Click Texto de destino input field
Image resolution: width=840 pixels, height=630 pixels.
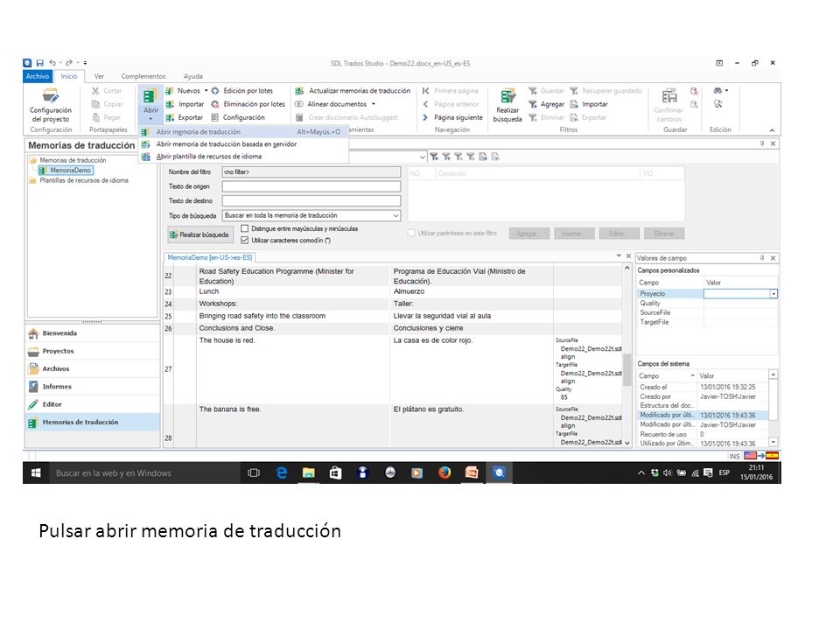tap(311, 201)
